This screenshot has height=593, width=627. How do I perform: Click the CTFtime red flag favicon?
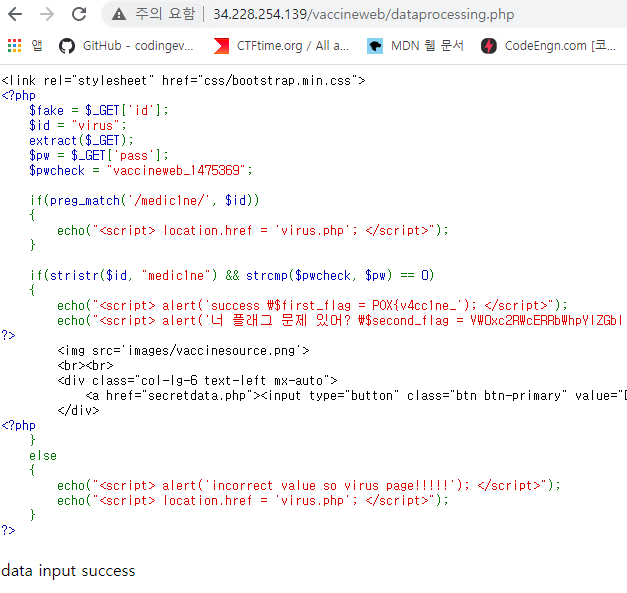[x=221, y=46]
